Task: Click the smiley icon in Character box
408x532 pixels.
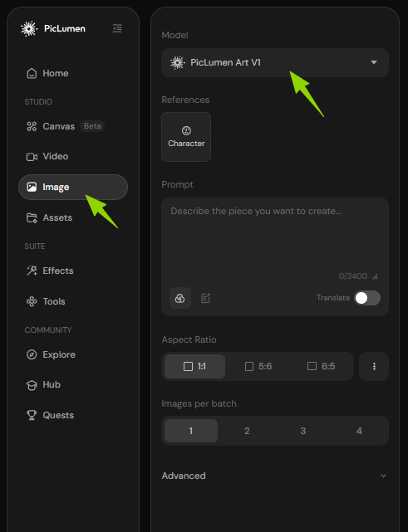Action: click(x=186, y=130)
